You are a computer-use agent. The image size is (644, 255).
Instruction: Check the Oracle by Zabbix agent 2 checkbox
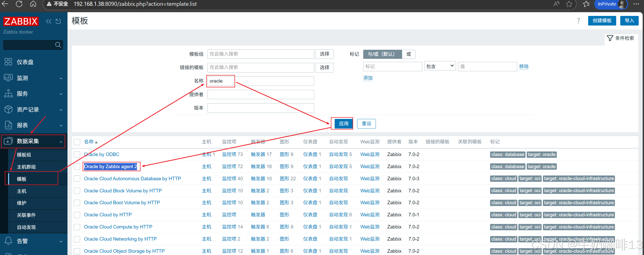click(77, 167)
